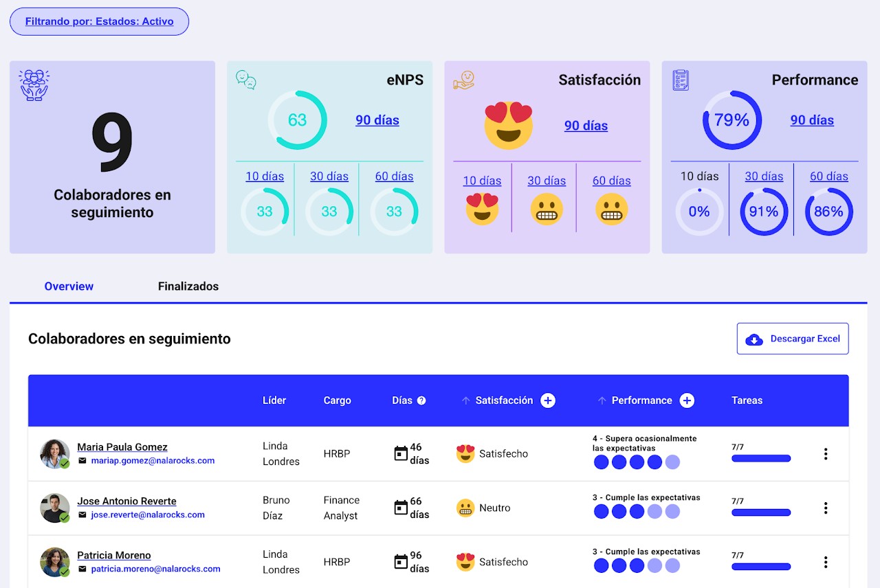880x588 pixels.
Task: Sort by Satisfacción column arrow
Action: click(465, 400)
